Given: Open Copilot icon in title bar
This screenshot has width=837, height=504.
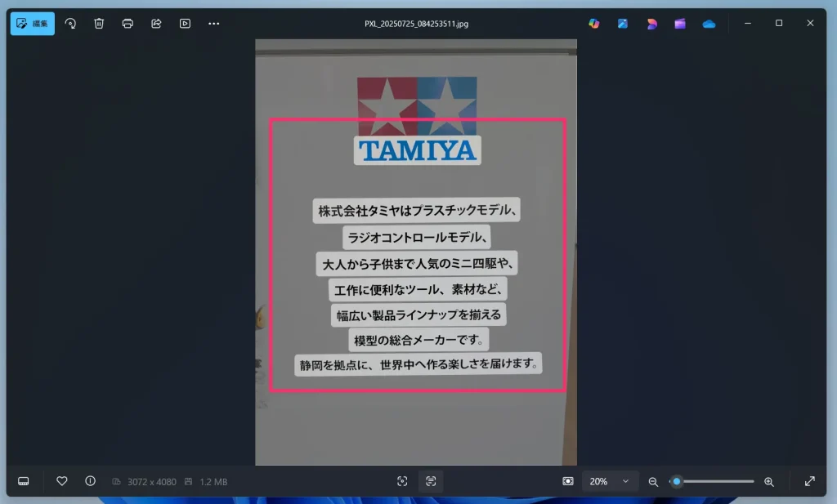Looking at the screenshot, I should [594, 24].
